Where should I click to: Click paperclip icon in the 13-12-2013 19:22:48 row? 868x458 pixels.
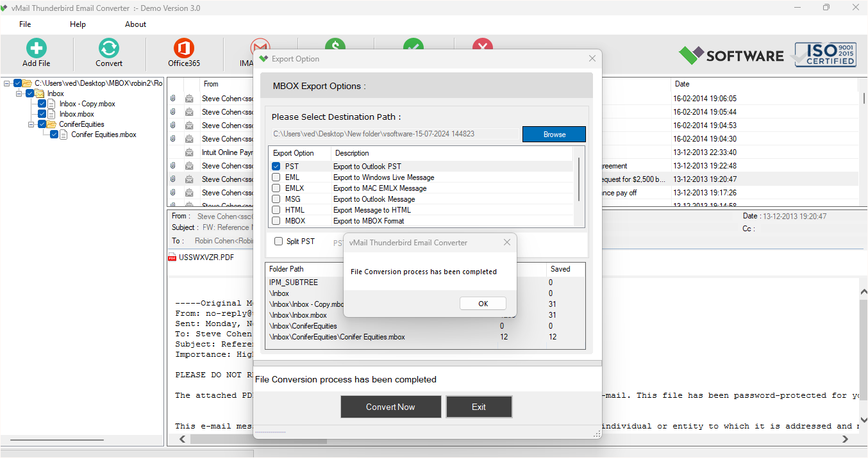coord(172,166)
